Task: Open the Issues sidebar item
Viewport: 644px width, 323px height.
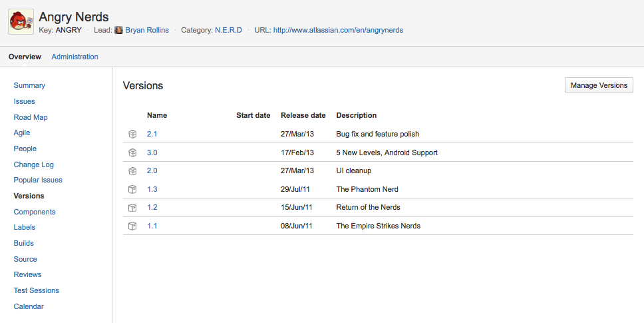Action: 24,101
